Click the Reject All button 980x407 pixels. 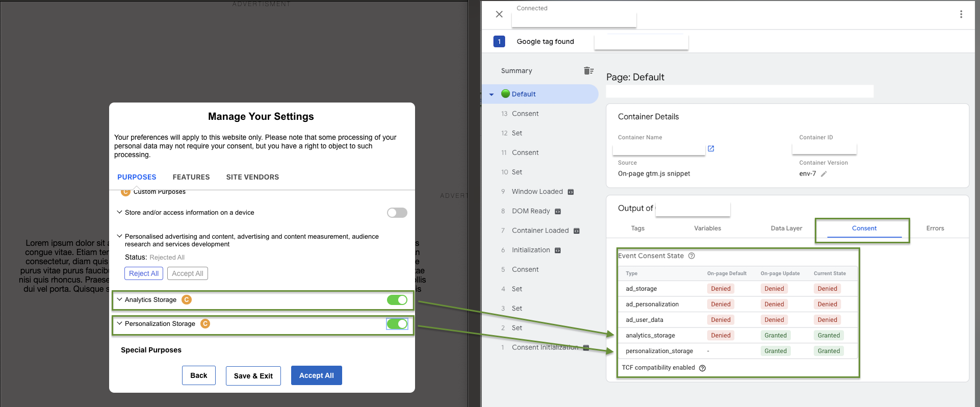[144, 273]
